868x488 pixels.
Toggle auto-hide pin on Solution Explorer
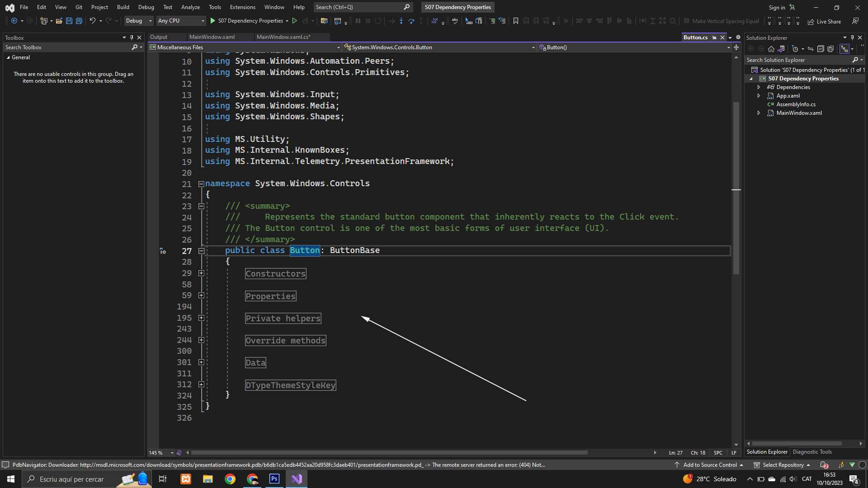pyautogui.click(x=852, y=38)
